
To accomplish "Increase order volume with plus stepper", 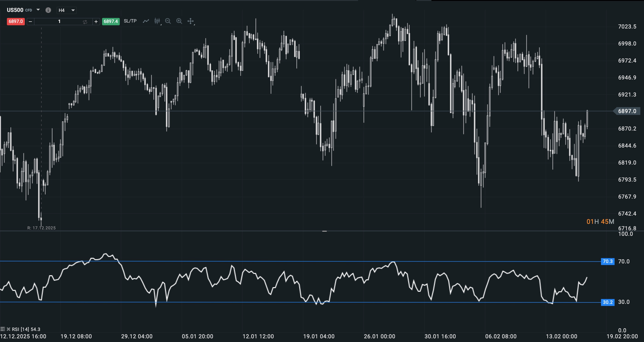I will [96, 22].
